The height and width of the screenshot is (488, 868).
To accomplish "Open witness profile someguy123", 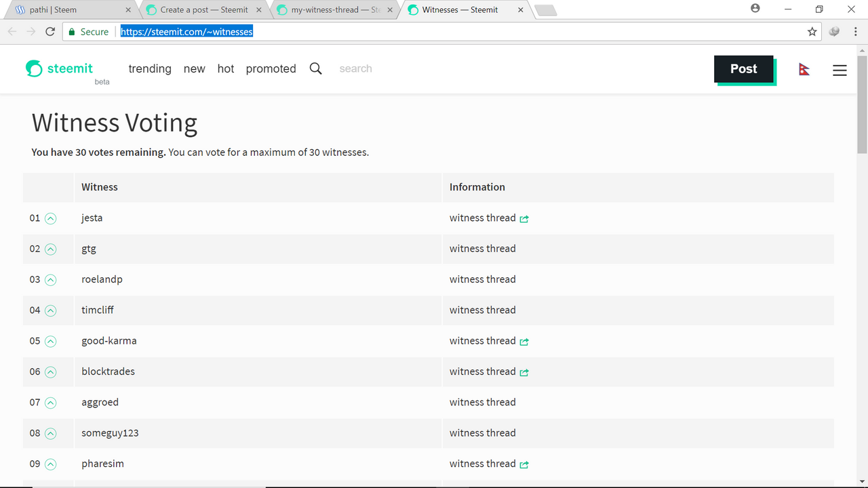I will (x=110, y=433).
